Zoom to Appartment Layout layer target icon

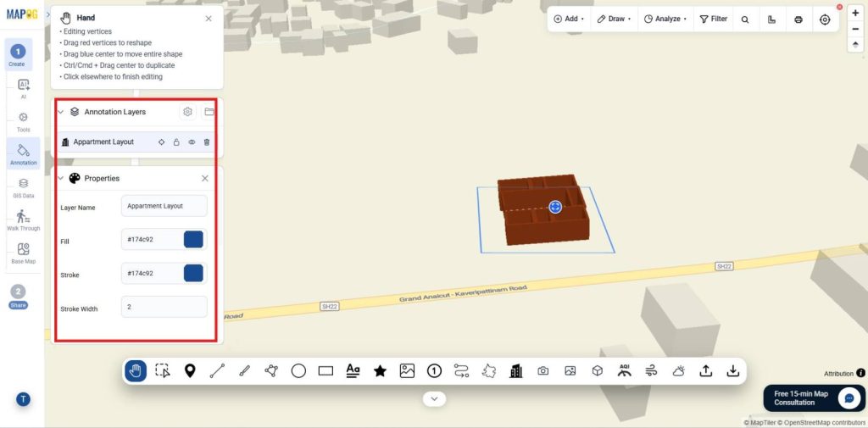[x=162, y=142]
